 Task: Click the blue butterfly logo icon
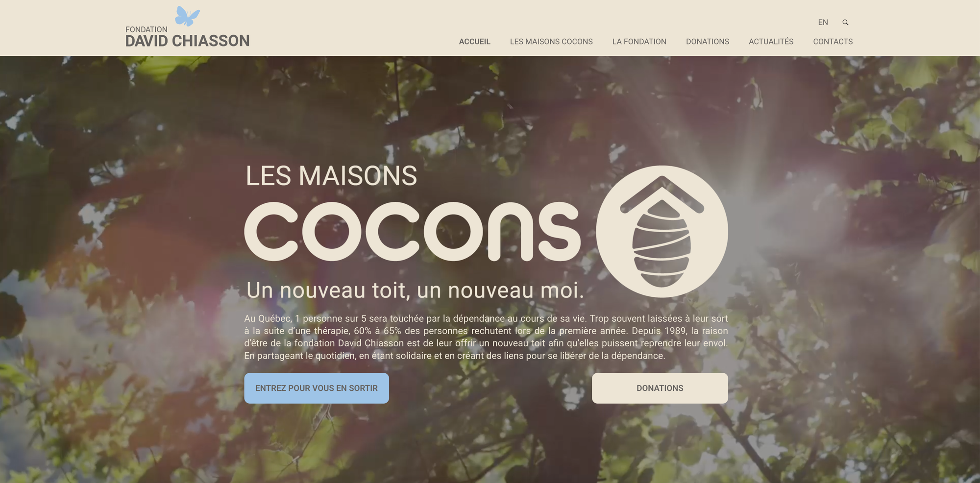(x=187, y=16)
